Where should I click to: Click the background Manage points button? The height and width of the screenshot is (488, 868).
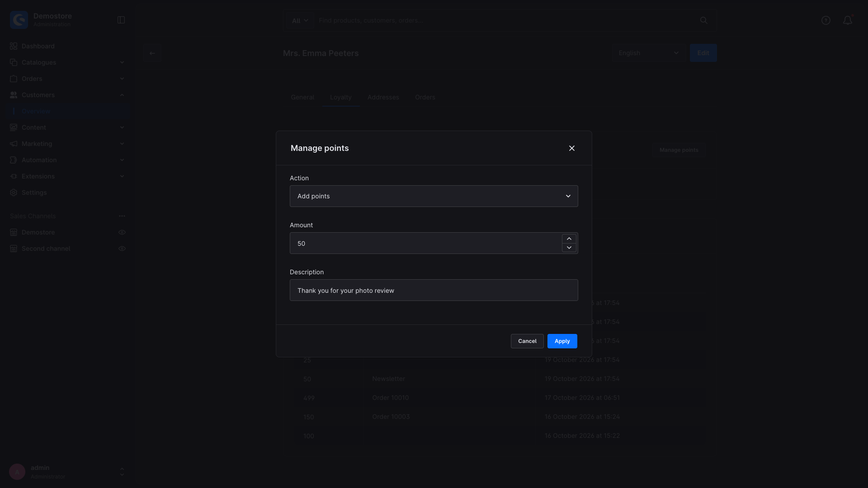[679, 150]
